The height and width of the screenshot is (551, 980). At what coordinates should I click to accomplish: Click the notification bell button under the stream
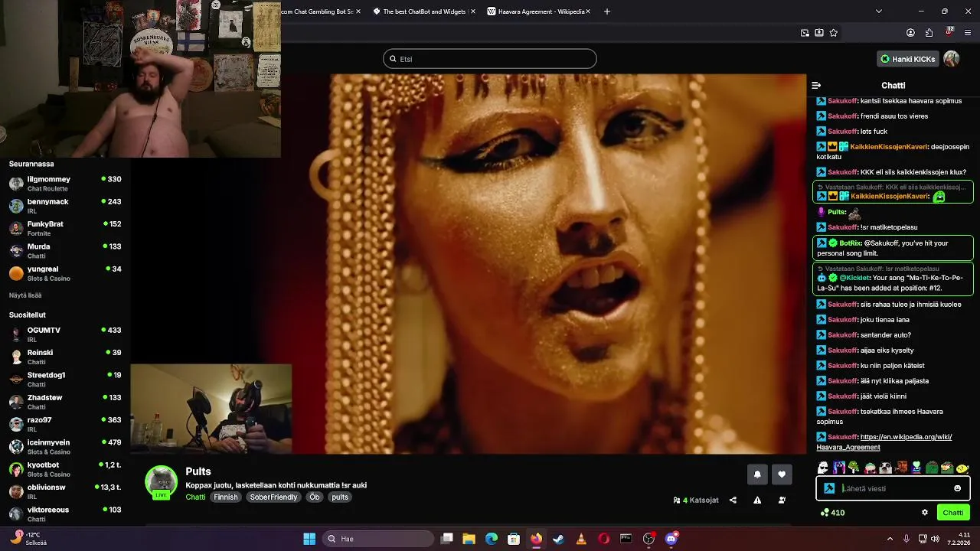coord(757,474)
